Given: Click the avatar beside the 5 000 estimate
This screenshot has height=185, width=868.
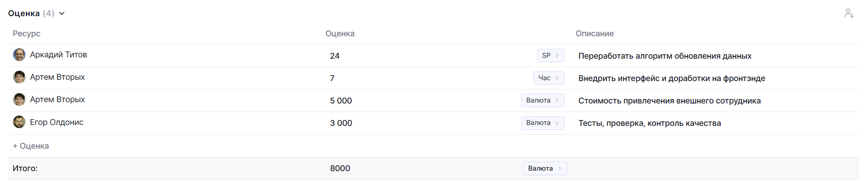Looking at the screenshot, I should coord(19,100).
